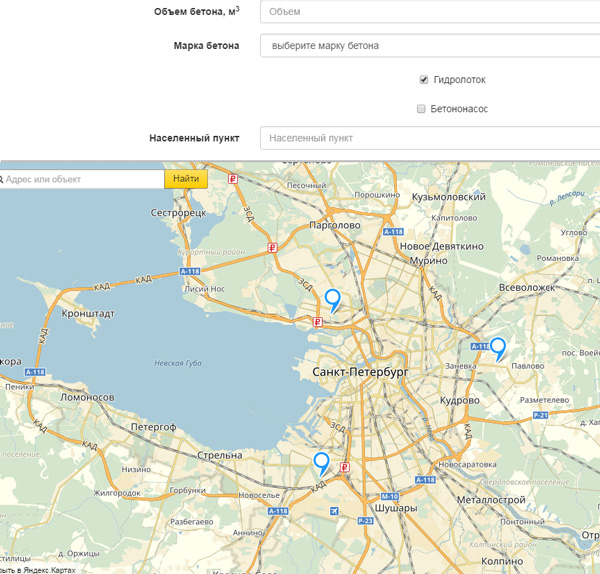Click the Кузьмоловский label on the map
The height and width of the screenshot is (574, 600).
tap(448, 197)
